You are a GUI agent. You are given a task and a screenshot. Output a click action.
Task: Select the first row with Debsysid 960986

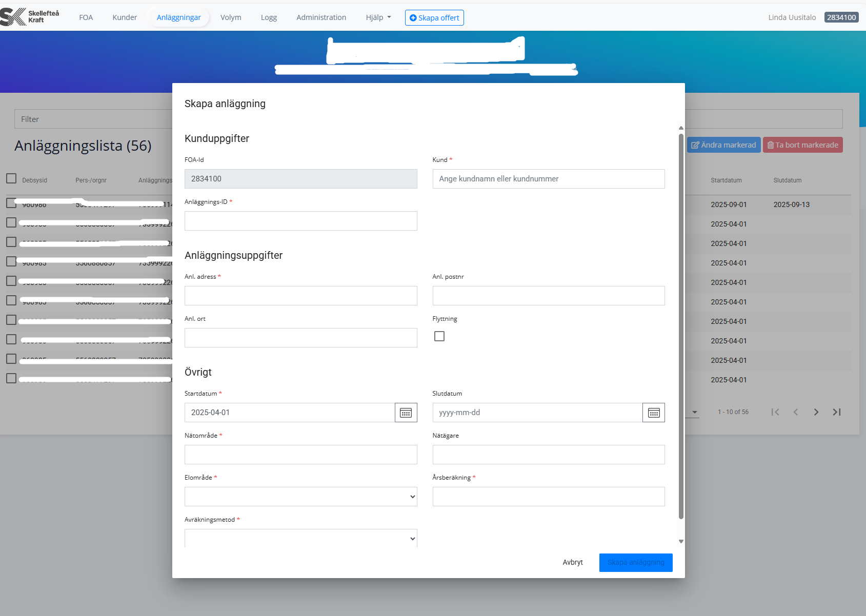[x=11, y=203]
